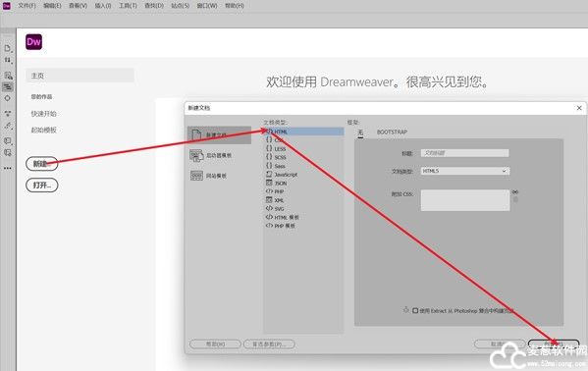
Task: Click the three-dots more tools icon
Action: click(8, 168)
